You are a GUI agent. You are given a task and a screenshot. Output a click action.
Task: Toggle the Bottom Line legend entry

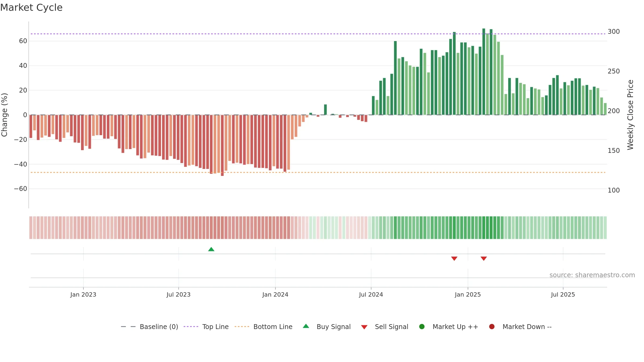coord(264,327)
